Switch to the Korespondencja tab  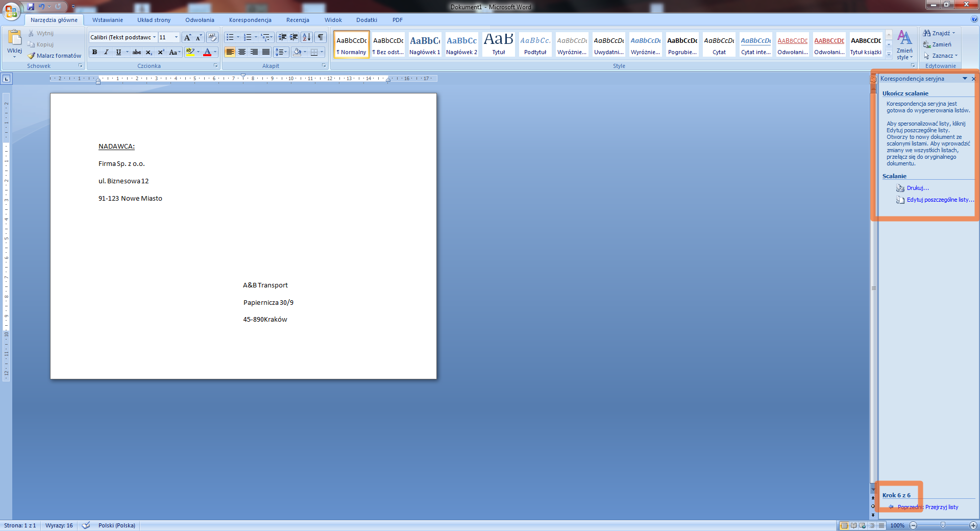pos(250,20)
